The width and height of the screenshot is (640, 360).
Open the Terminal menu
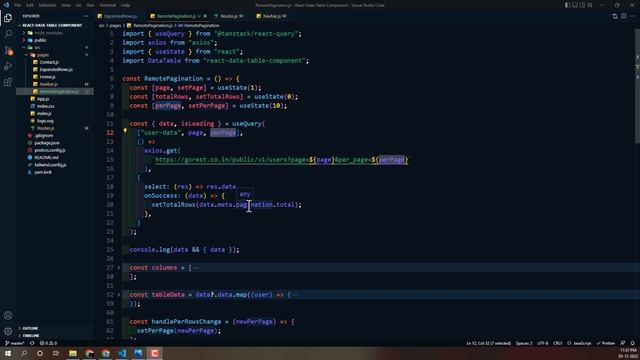pos(108,5)
